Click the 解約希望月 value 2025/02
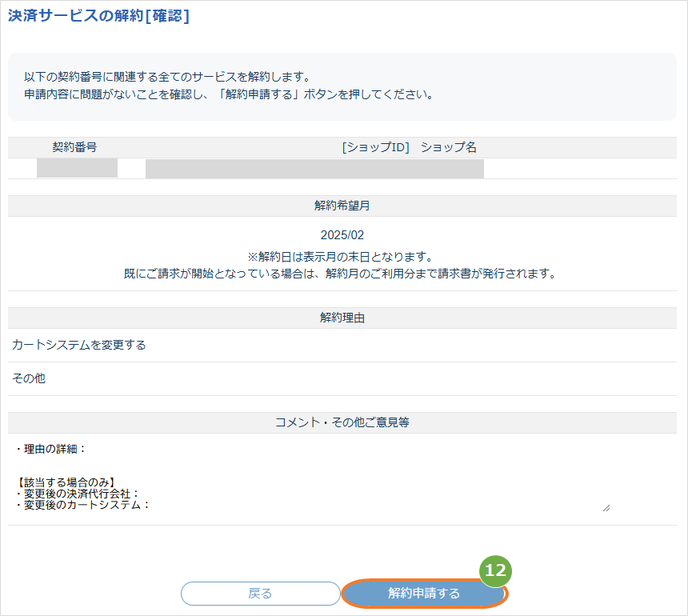This screenshot has height=616, width=688. [342, 235]
